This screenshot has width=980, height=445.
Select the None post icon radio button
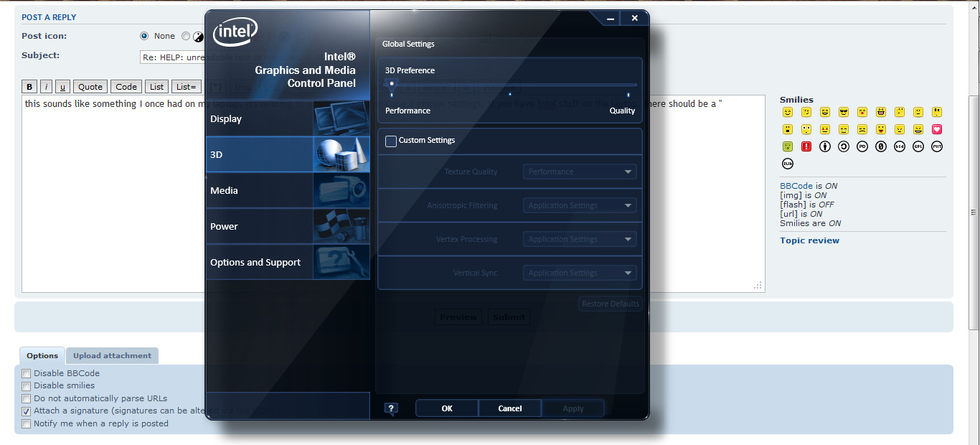(144, 36)
